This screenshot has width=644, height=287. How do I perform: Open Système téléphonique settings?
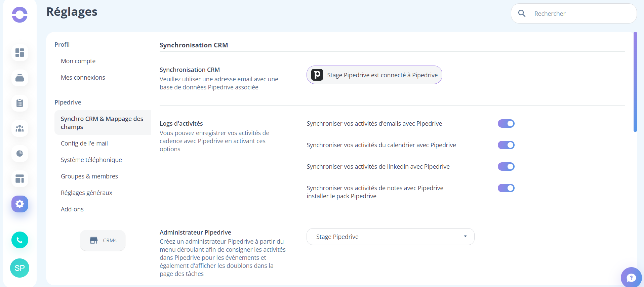(x=91, y=160)
